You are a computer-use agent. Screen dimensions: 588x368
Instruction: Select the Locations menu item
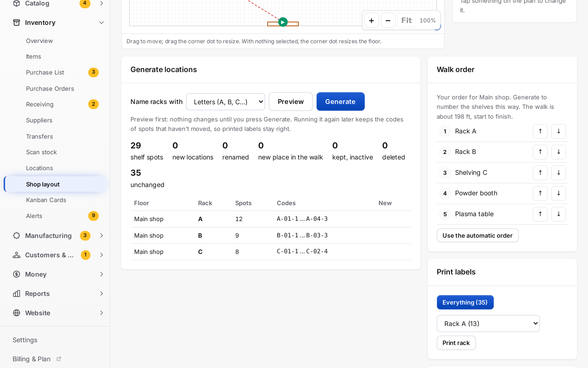pyautogui.click(x=55, y=168)
